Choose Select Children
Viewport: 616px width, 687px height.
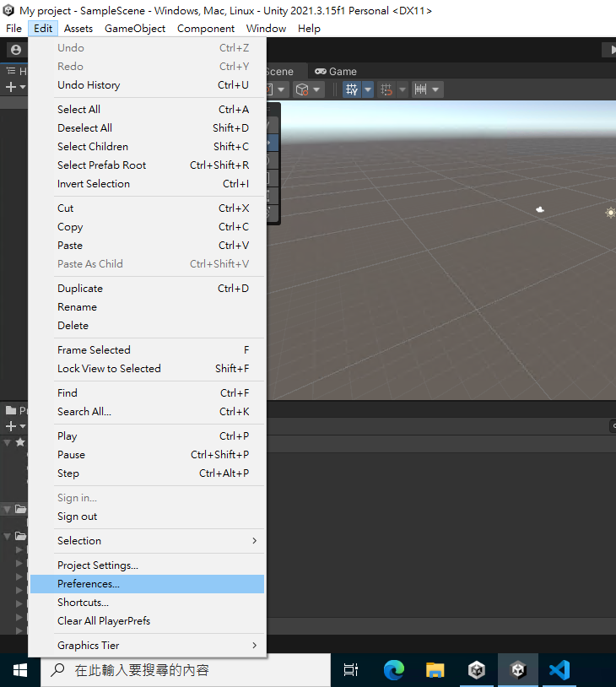[147, 146]
